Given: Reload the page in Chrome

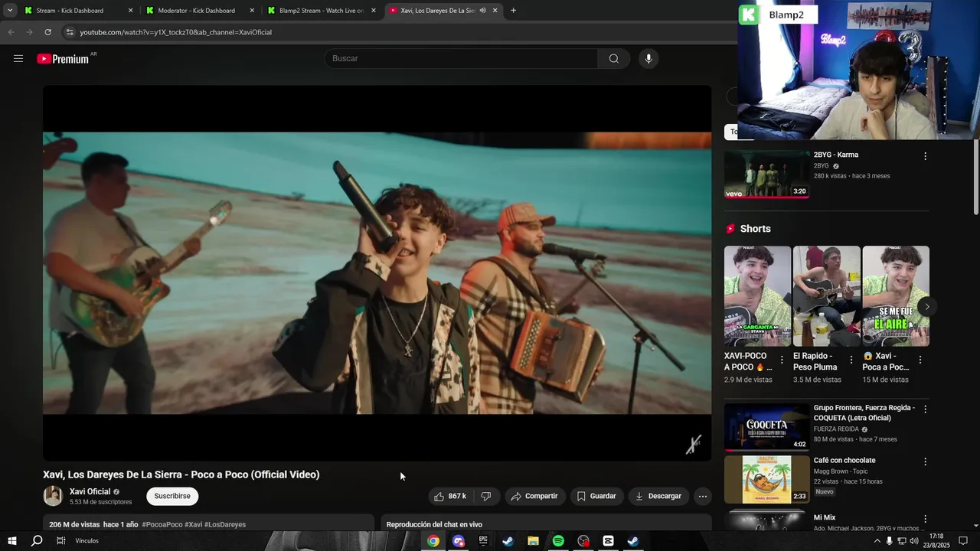Looking at the screenshot, I should tap(47, 32).
